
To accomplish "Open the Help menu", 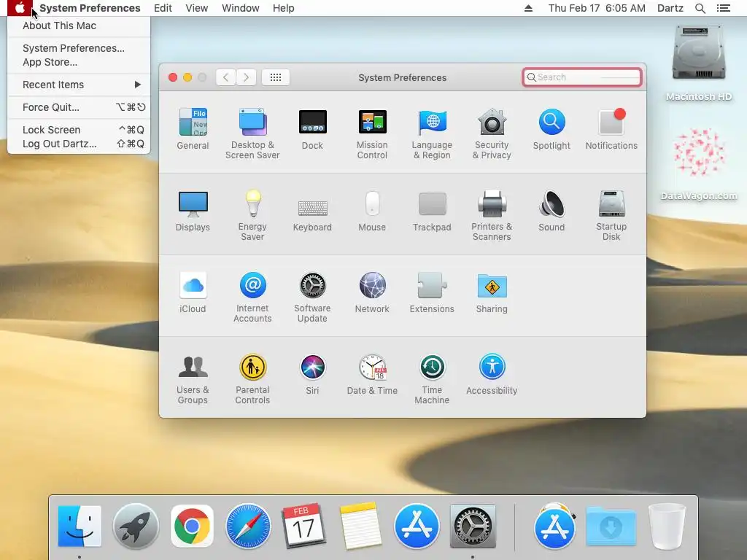I will click(x=284, y=8).
